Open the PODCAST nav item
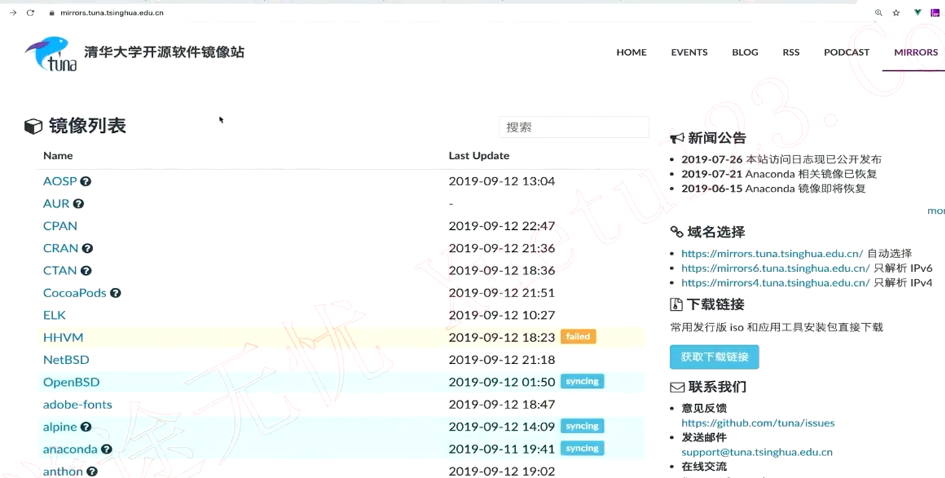Viewport: 945px width, 478px height. (846, 52)
